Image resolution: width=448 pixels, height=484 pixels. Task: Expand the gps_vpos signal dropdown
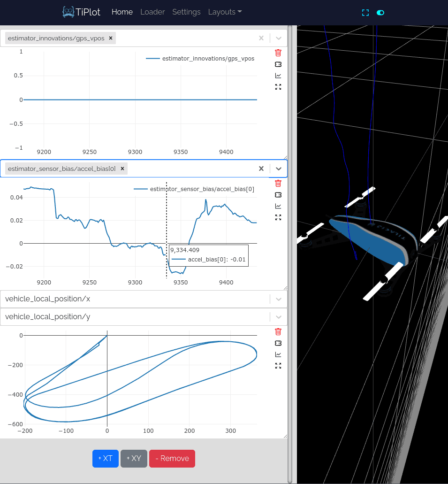coord(279,38)
